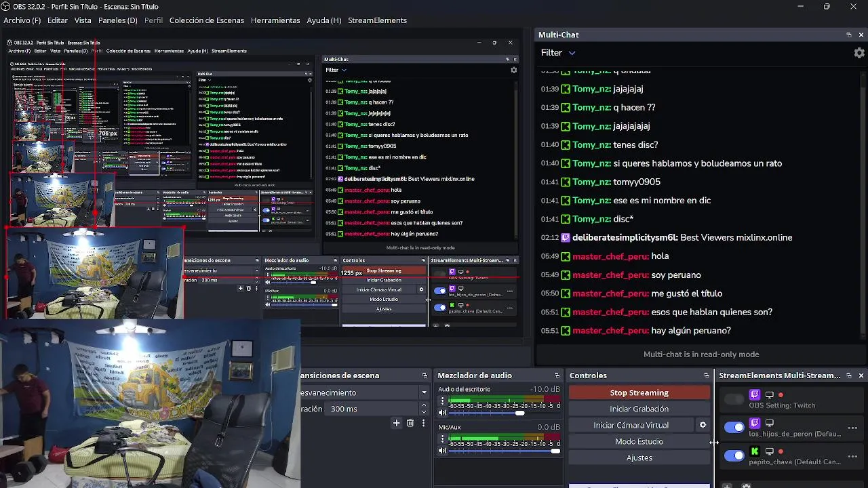The width and height of the screenshot is (868, 488).
Task: Click username deliberatesimplicitysm6l in chat
Action: [625, 237]
